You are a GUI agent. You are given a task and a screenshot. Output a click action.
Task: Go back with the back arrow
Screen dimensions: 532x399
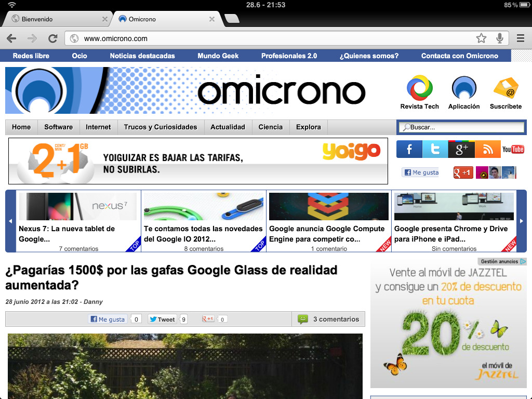(11, 38)
